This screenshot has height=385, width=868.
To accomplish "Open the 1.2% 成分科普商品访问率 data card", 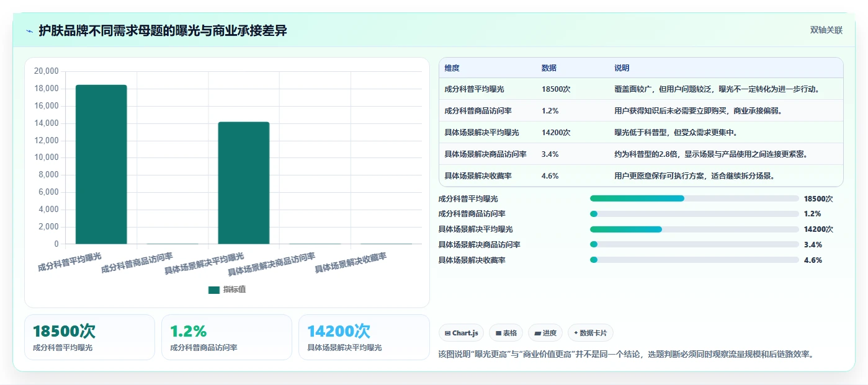I will tap(226, 337).
